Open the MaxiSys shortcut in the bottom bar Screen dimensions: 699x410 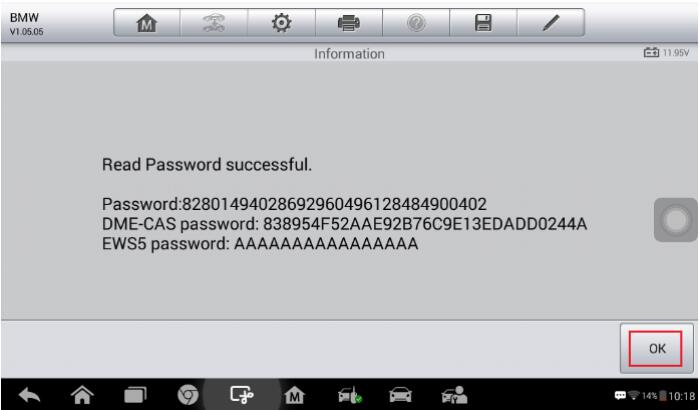(294, 395)
